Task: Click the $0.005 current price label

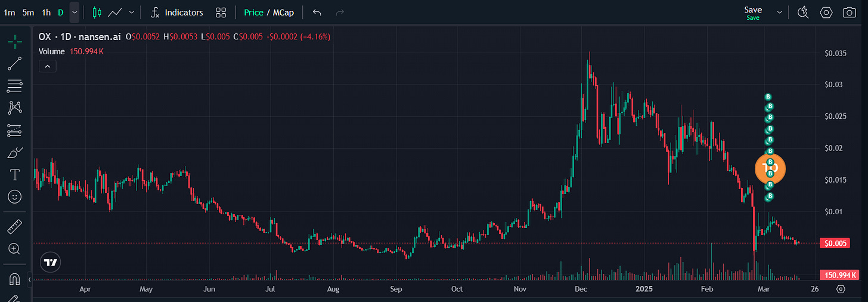Action: click(835, 243)
